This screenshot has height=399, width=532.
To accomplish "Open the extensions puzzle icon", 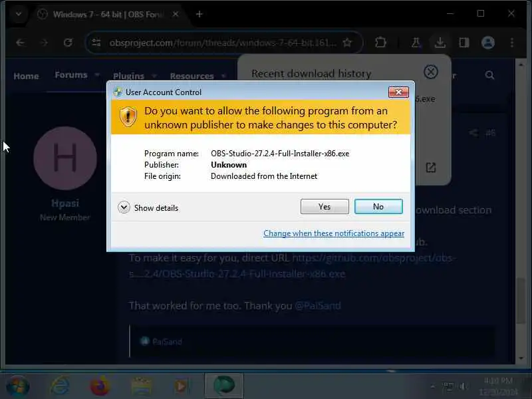I will [380, 43].
